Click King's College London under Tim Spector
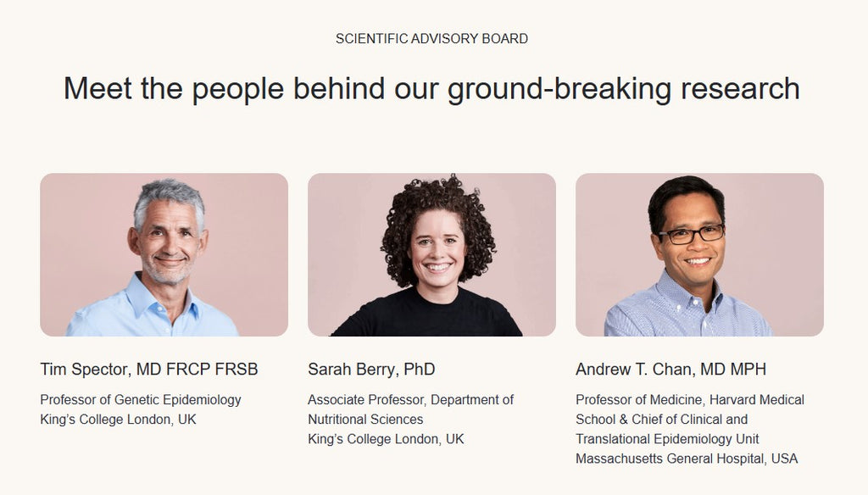 118,419
